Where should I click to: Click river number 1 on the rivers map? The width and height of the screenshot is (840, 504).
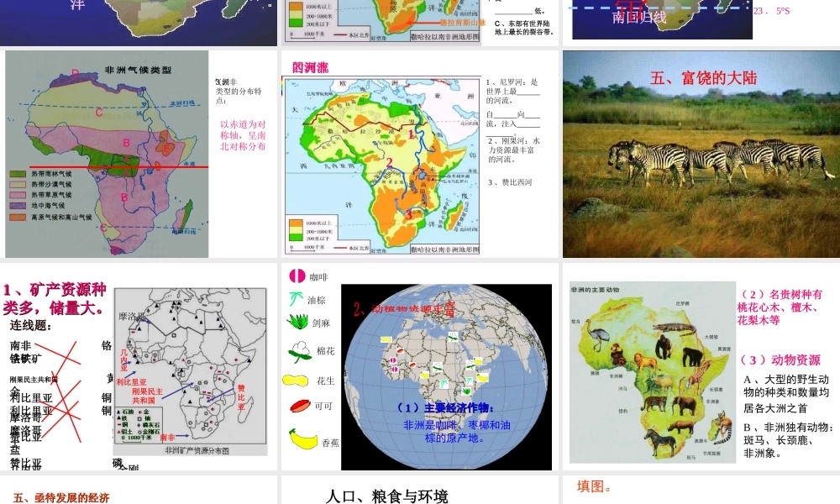[x=411, y=134]
